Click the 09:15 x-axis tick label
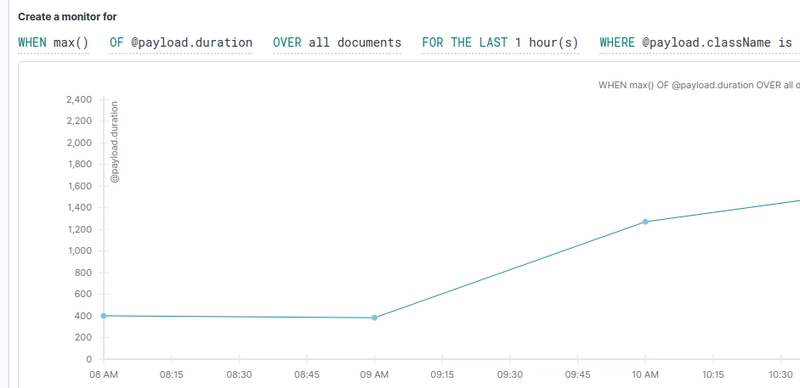 tap(442, 375)
